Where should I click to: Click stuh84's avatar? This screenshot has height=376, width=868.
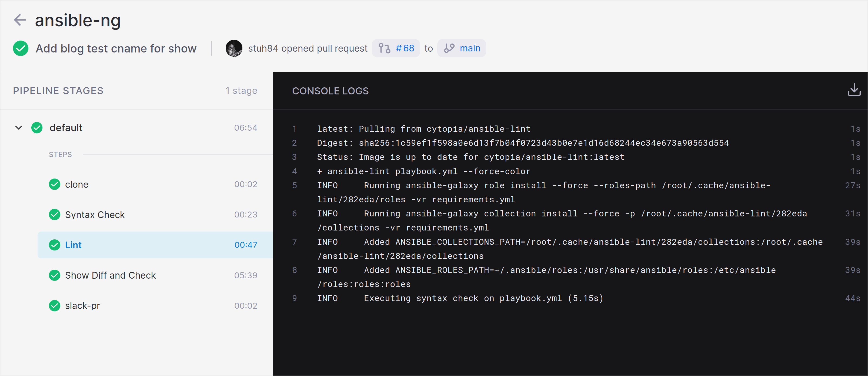coord(233,48)
